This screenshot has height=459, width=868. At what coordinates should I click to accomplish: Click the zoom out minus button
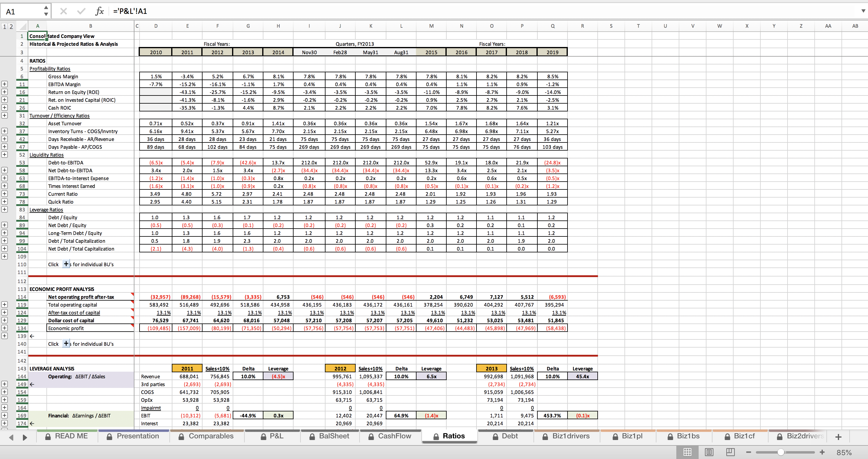748,452
